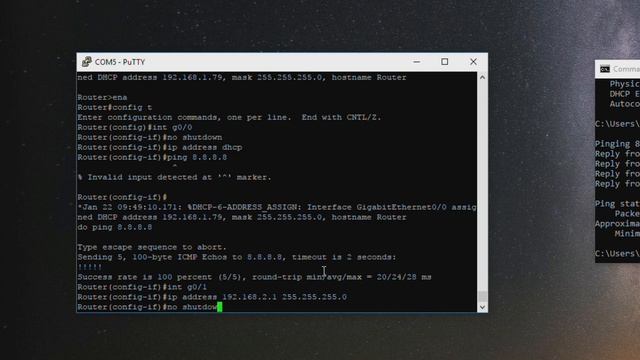640x360 pixels.
Task: Click 'Type escape sequence to abort.' line
Action: 152,247
